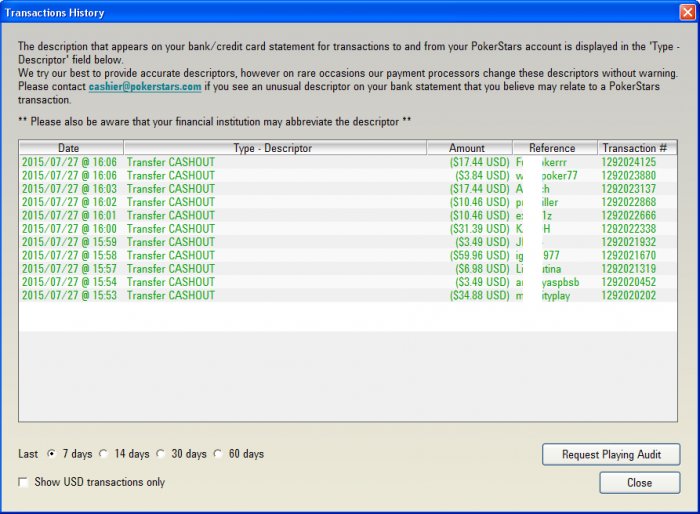
Task: Open the cashier@pokerstars.com email link
Action: tap(145, 87)
